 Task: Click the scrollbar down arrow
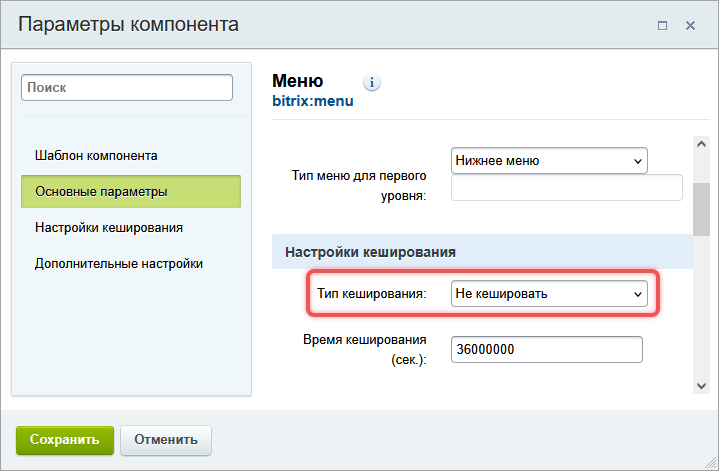click(701, 384)
